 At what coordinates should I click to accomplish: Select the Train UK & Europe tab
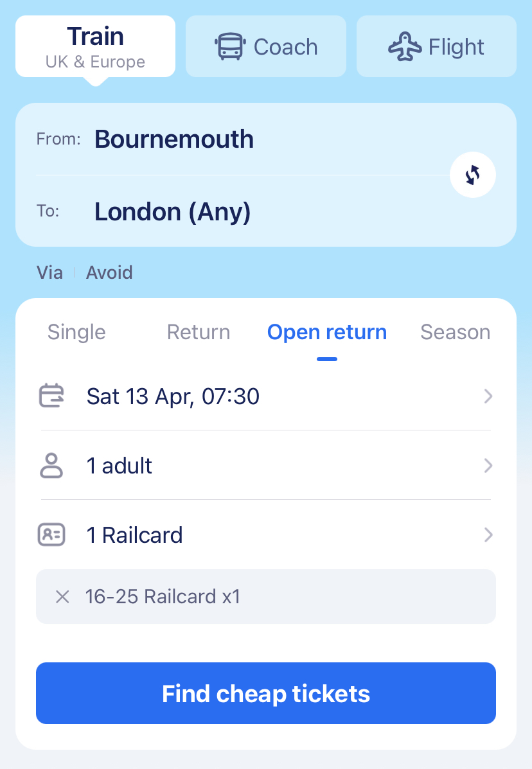[95, 46]
